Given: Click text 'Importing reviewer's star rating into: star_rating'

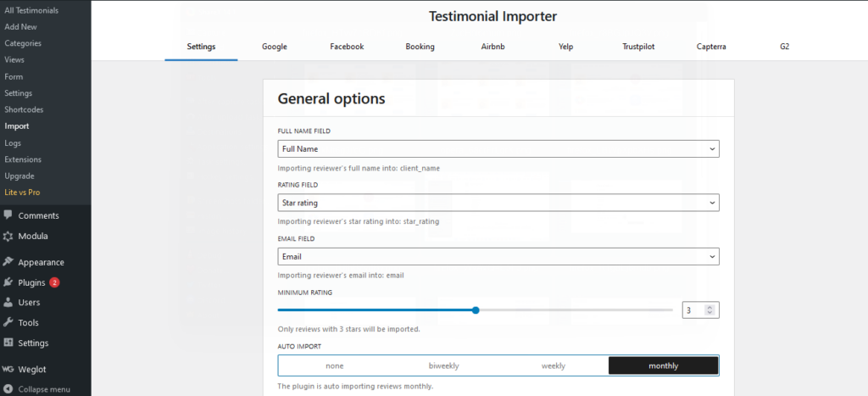Looking at the screenshot, I should 359,221.
